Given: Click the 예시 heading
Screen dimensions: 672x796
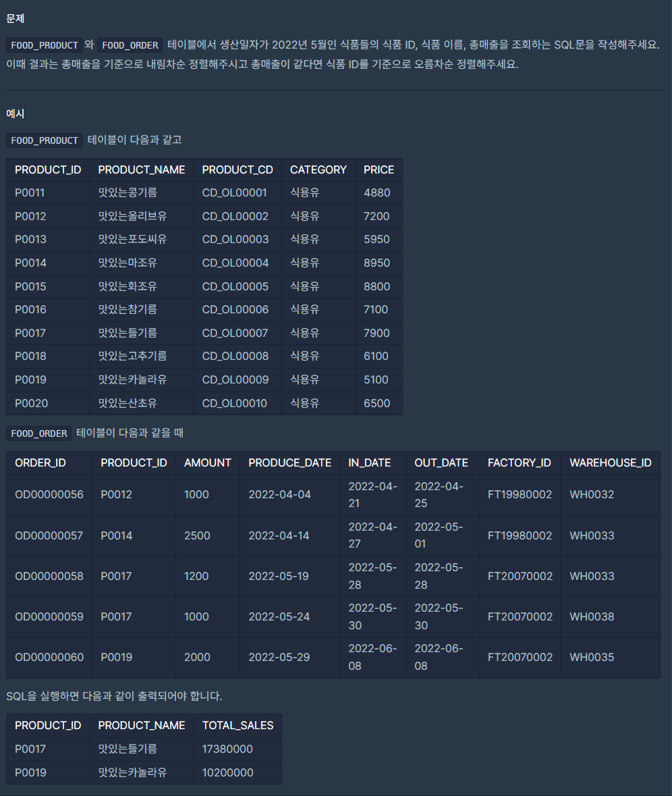Looking at the screenshot, I should (x=16, y=113).
